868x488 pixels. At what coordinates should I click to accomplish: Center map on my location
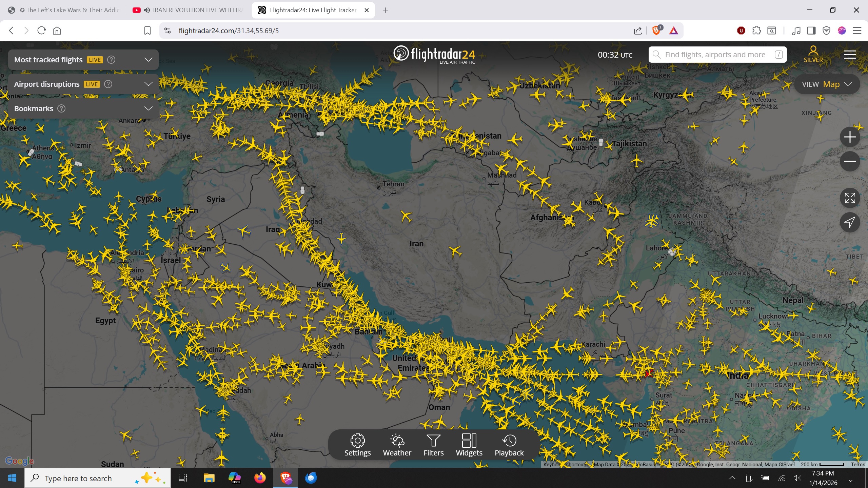click(x=850, y=222)
